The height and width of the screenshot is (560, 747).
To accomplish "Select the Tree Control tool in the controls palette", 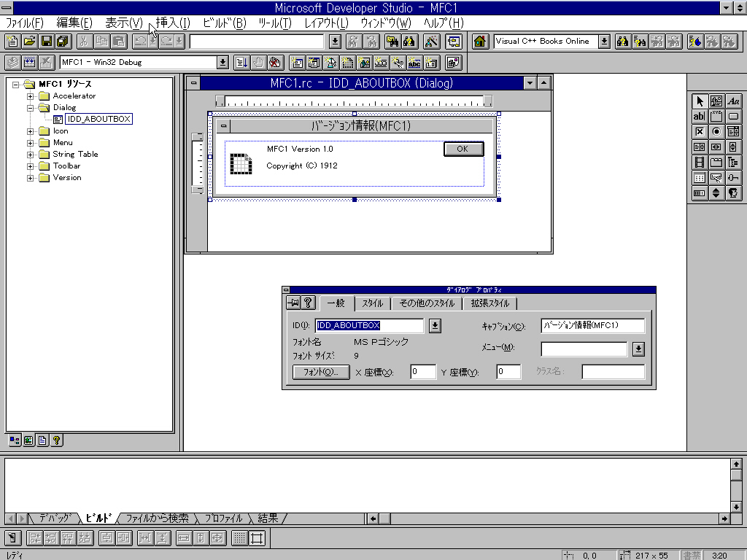I will coord(733,162).
